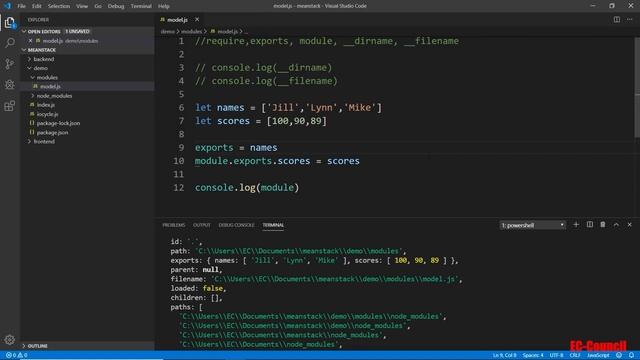The height and width of the screenshot is (360, 640).
Task: Open package.json in the file tree
Action: point(52,133)
